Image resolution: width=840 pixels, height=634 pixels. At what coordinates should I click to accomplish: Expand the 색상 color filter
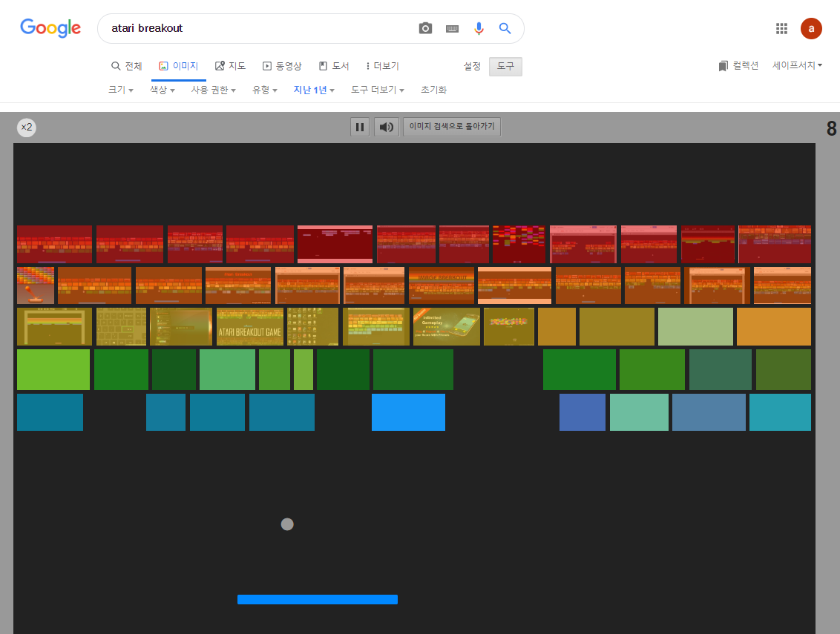pos(163,90)
